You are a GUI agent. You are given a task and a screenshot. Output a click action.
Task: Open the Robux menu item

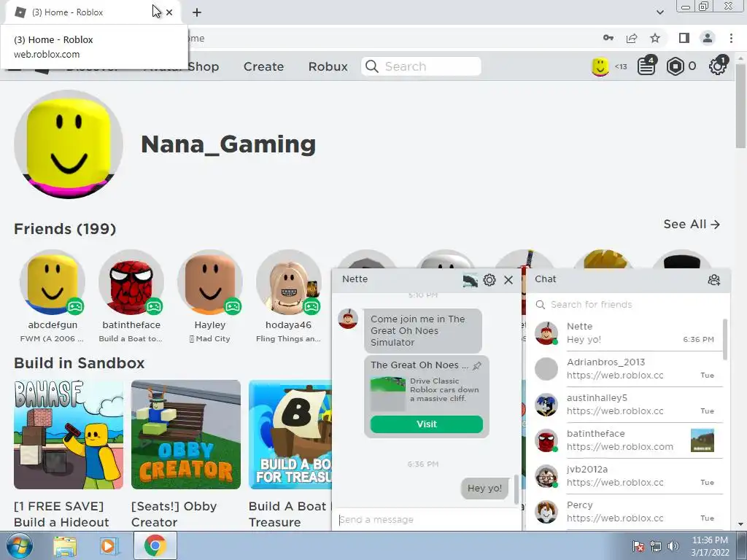(328, 66)
